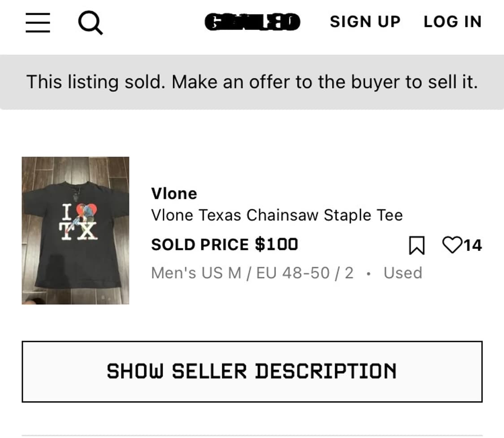
Task: Open the SIGN UP page
Action: pyautogui.click(x=365, y=22)
